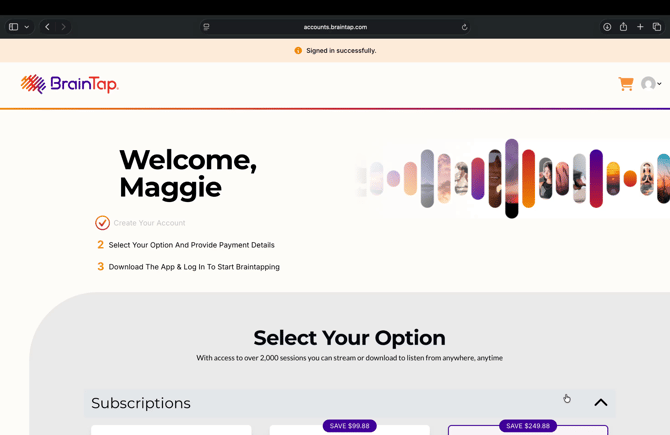Click the Select Your Option heading
Screen dimensions: 670x435
(x=349, y=338)
